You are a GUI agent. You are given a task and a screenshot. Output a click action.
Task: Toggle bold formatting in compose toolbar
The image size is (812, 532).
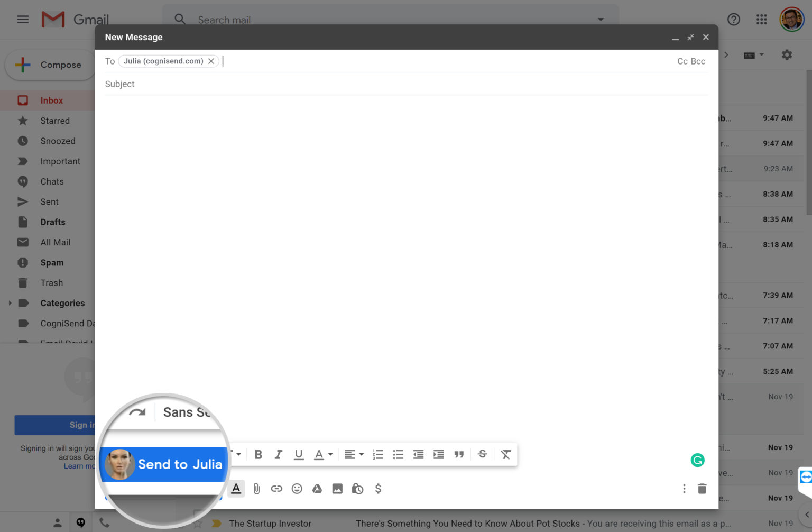pos(258,455)
